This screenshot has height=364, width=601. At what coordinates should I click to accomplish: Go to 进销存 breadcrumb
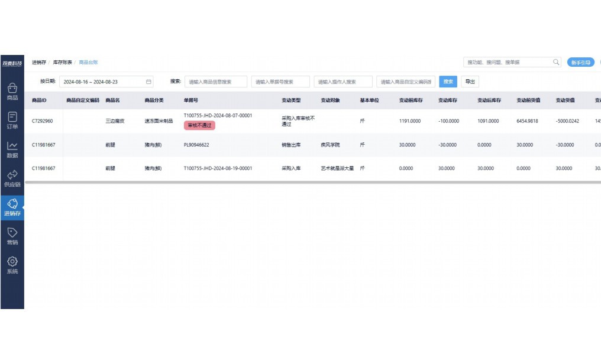(x=38, y=62)
